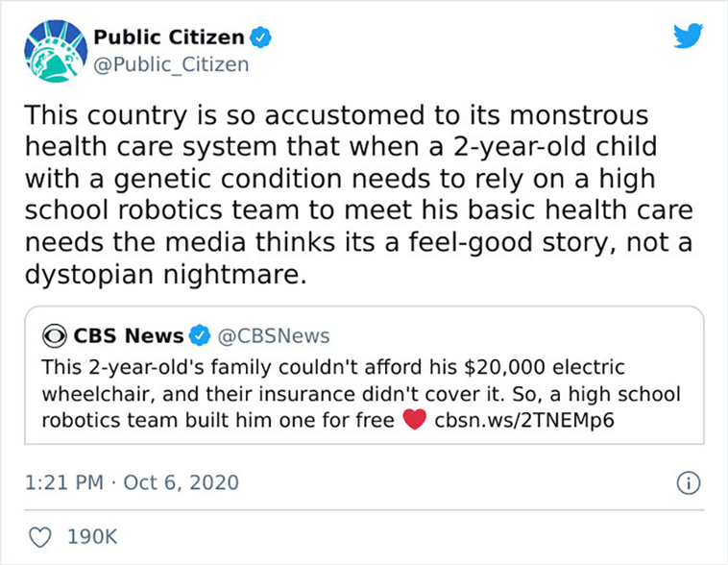
Task: Open cbsn.ws/2TNEMp6 link
Action: tap(524, 420)
